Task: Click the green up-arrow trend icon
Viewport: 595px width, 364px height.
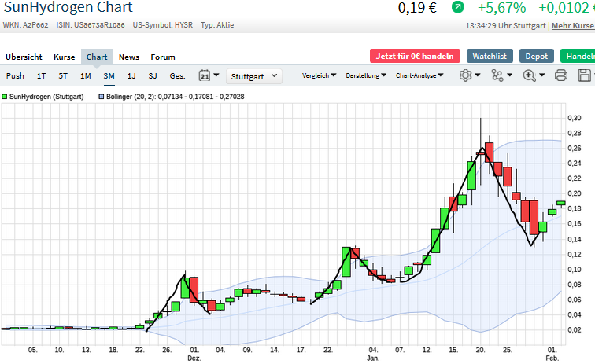Action: click(457, 8)
